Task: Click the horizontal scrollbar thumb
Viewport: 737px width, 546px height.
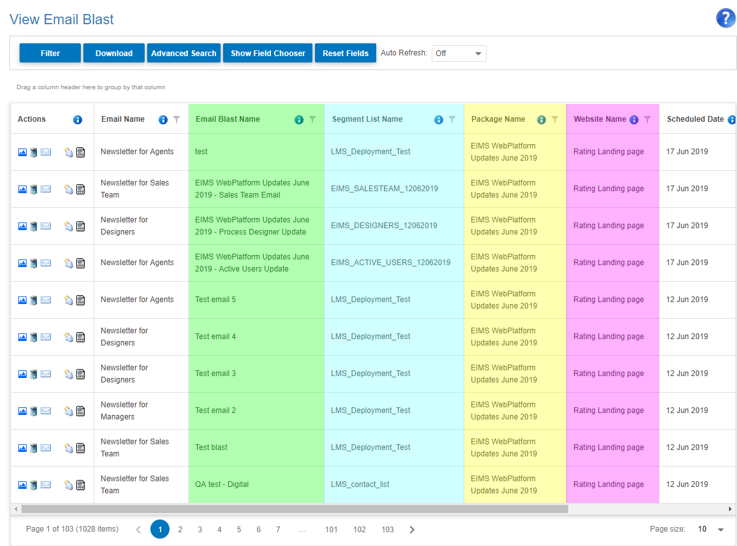Action: pyautogui.click(x=295, y=509)
